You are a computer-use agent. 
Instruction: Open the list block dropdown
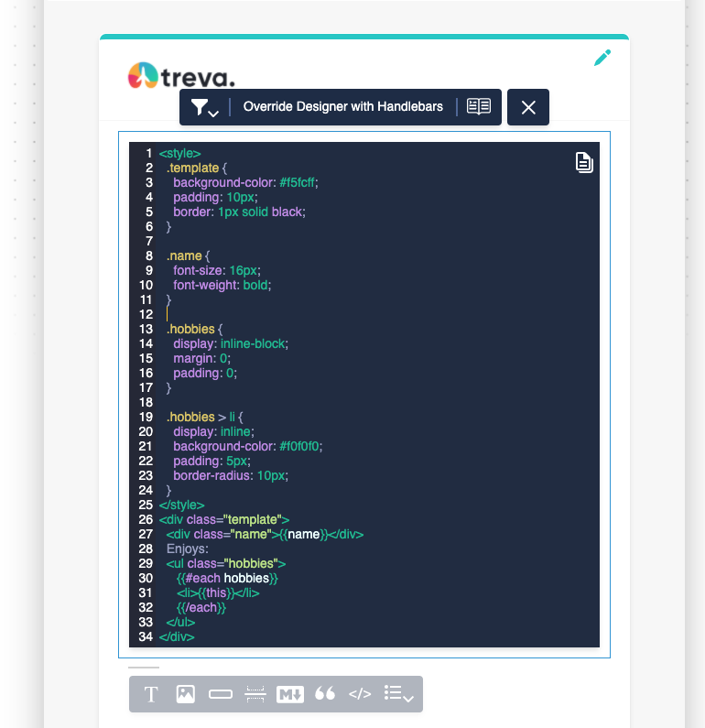(398, 694)
